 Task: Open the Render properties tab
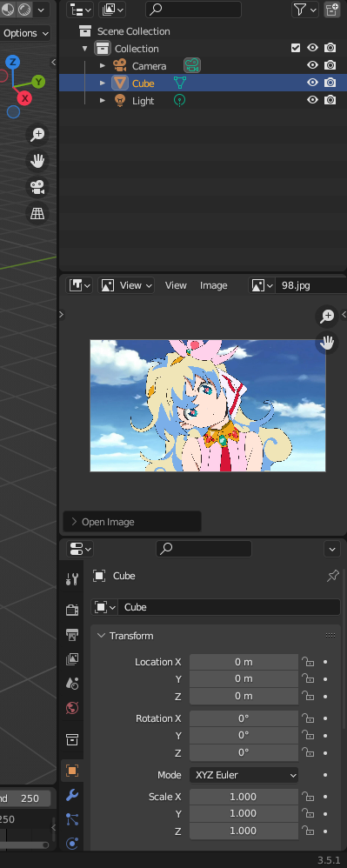(x=72, y=610)
